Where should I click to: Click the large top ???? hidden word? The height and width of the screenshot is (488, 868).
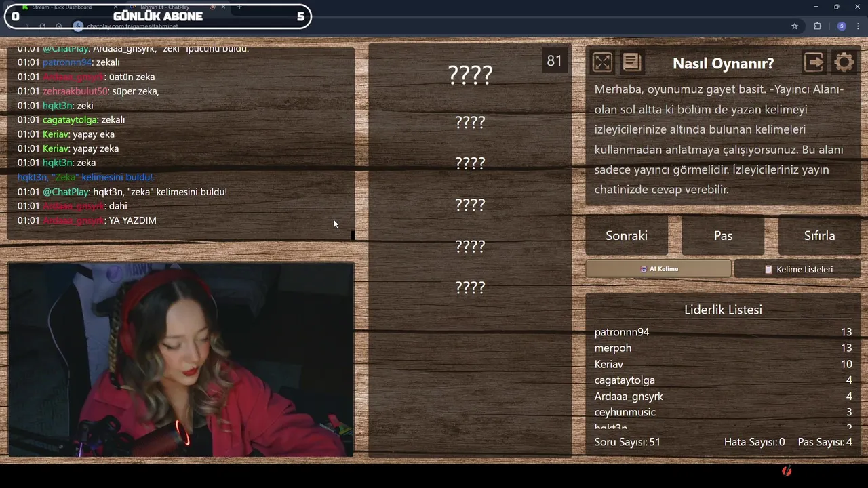point(470,75)
